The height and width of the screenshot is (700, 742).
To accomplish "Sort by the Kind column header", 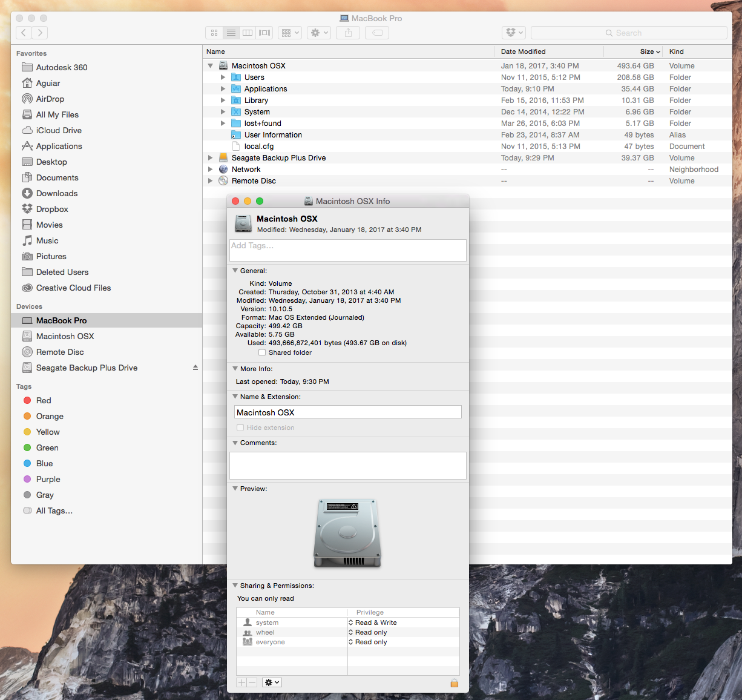I will coord(697,51).
